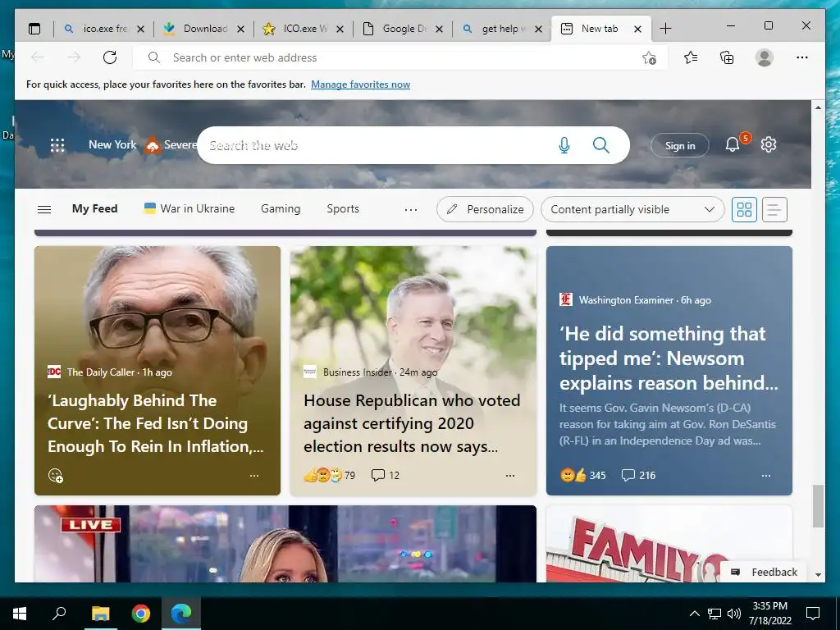Open Edge Settings and more menu
Screen dimensions: 840x630
802,57
